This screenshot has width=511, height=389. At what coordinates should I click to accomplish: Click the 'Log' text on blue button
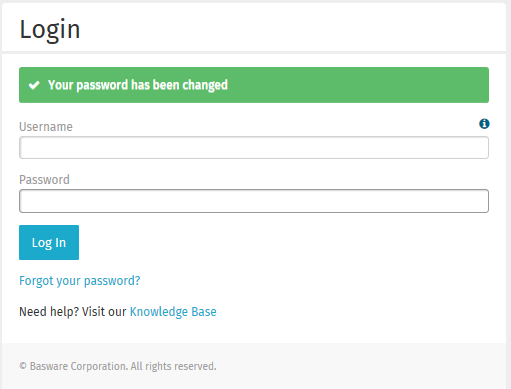pyautogui.click(x=42, y=243)
